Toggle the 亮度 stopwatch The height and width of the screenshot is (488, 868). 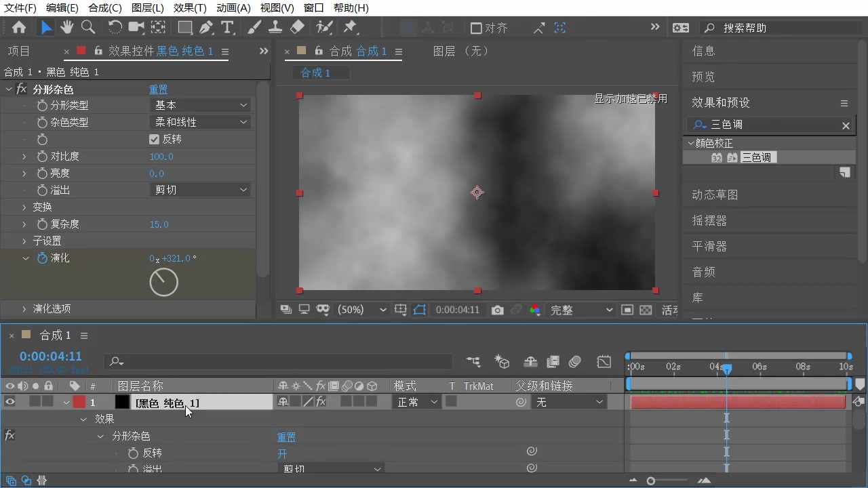42,174
